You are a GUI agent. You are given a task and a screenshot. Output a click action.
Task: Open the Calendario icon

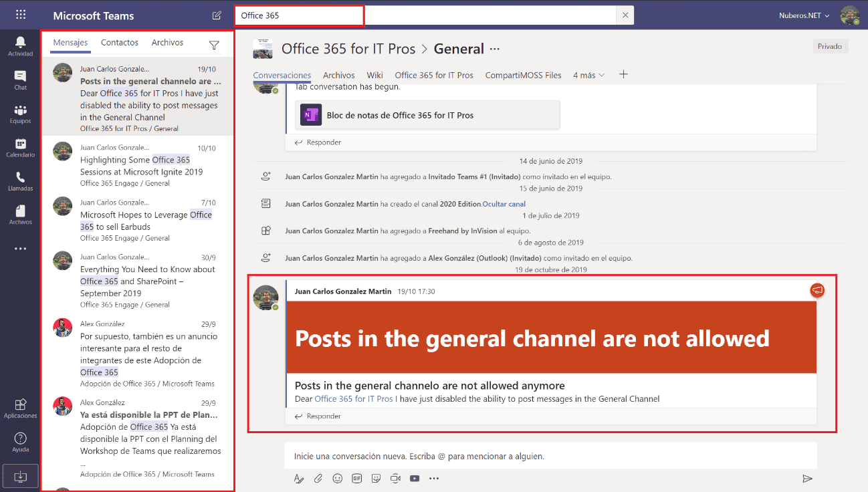pos(20,148)
